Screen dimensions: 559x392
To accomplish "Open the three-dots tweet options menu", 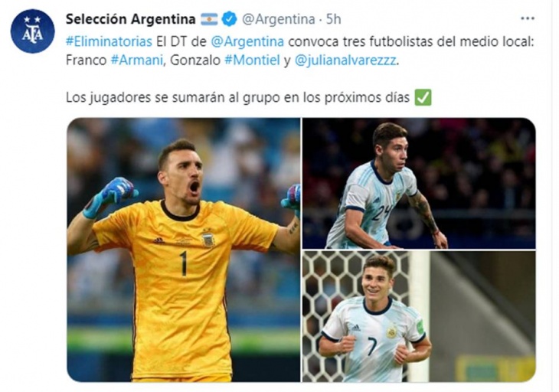I will [x=528, y=18].
